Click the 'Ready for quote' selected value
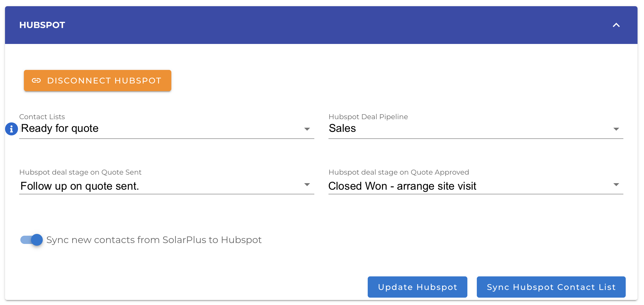 click(x=60, y=128)
